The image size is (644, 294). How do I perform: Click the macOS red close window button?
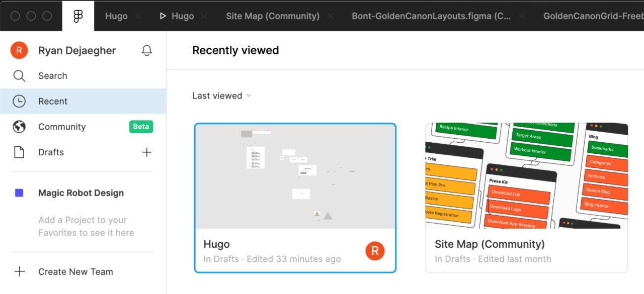[15, 16]
